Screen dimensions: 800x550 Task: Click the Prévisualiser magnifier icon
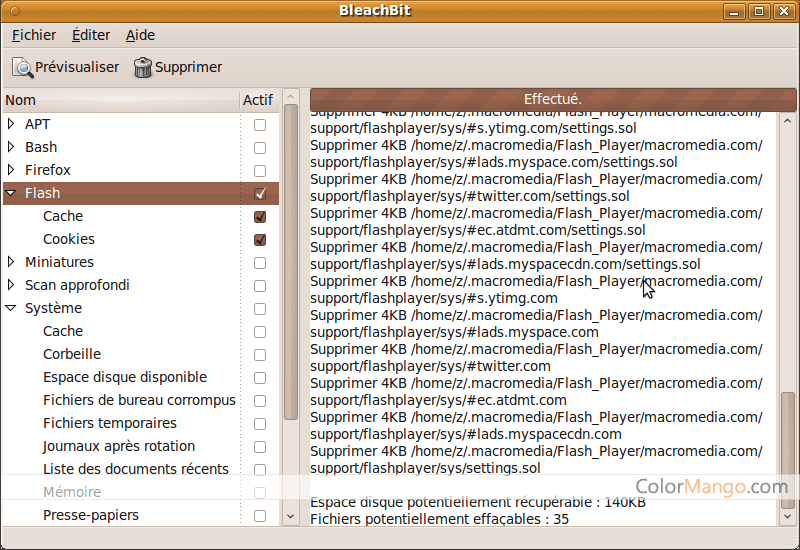[x=22, y=68]
